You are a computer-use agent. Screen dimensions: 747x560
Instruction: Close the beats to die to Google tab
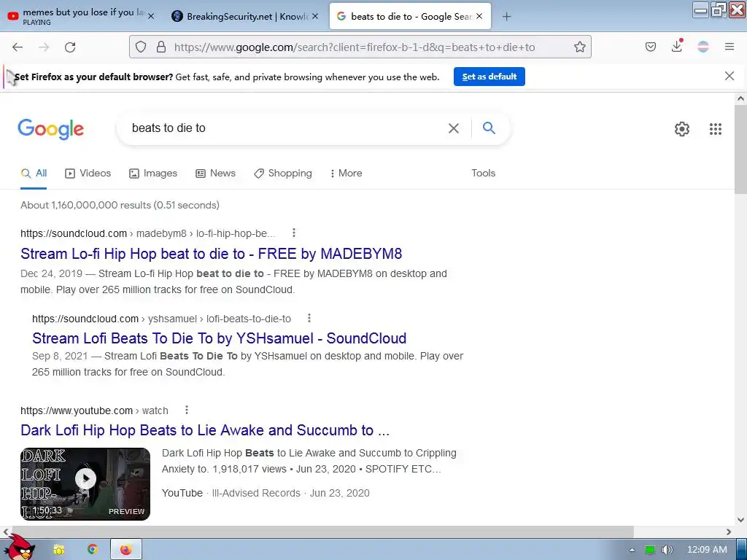coord(479,16)
